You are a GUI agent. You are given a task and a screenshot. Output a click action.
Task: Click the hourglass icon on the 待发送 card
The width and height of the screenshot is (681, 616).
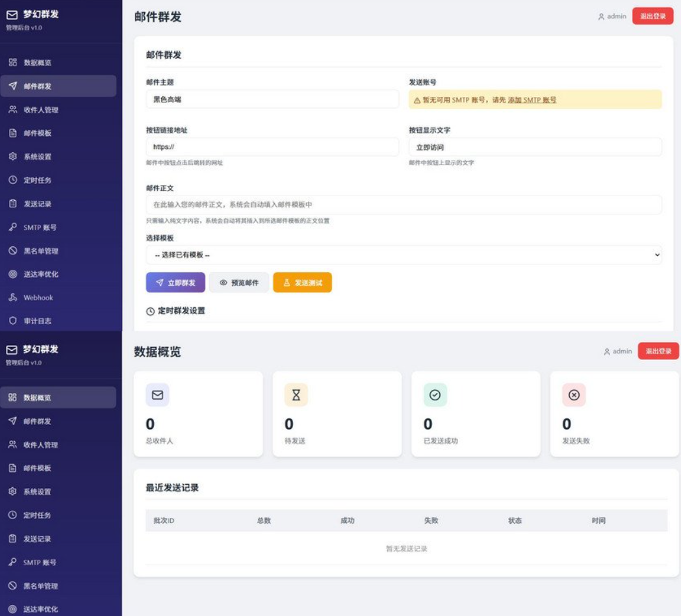pyautogui.click(x=296, y=394)
